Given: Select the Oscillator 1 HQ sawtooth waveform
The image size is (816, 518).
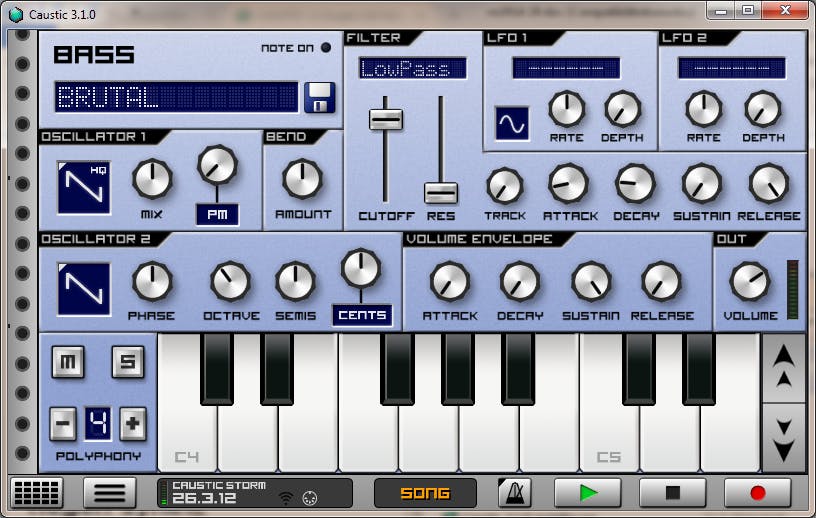Looking at the screenshot, I should [84, 187].
